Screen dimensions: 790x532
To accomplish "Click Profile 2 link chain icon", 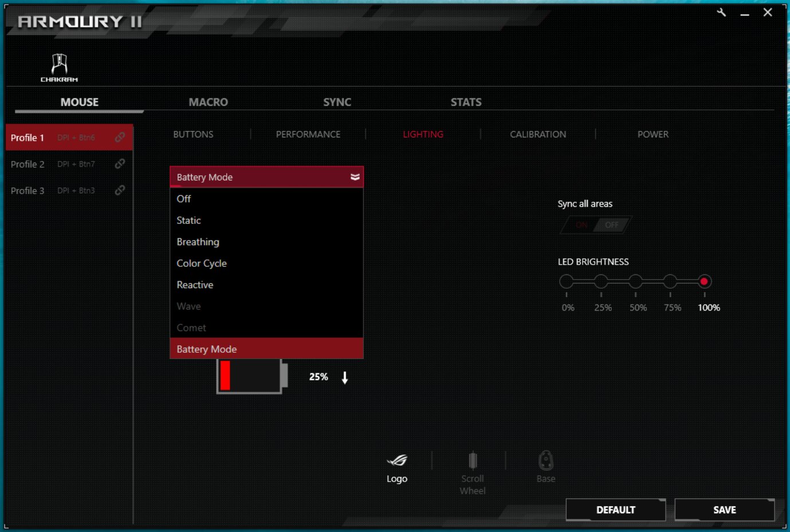I will point(120,164).
